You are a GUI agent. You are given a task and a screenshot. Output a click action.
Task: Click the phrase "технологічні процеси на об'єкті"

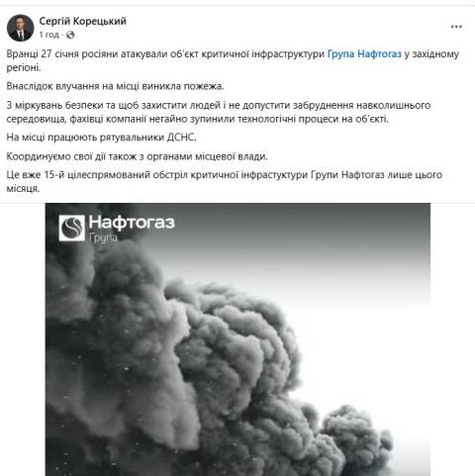(x=313, y=119)
